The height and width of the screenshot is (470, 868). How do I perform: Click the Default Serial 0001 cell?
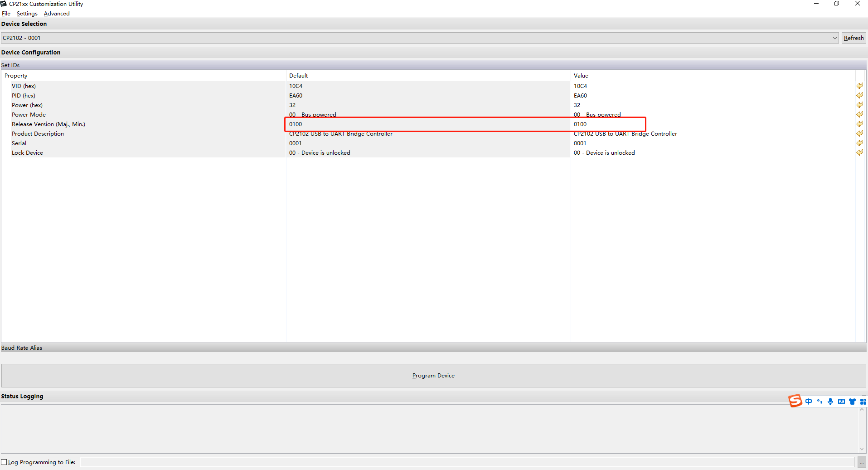pyautogui.click(x=428, y=143)
